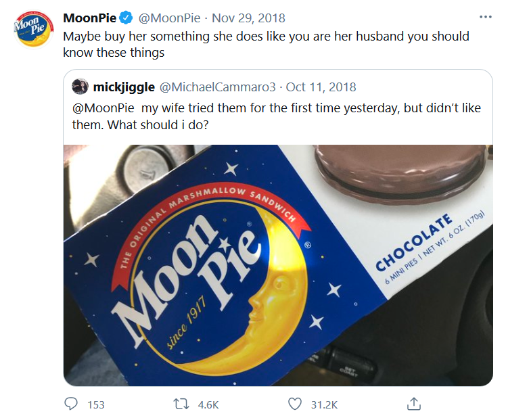Click the share upload icon

click(x=413, y=404)
